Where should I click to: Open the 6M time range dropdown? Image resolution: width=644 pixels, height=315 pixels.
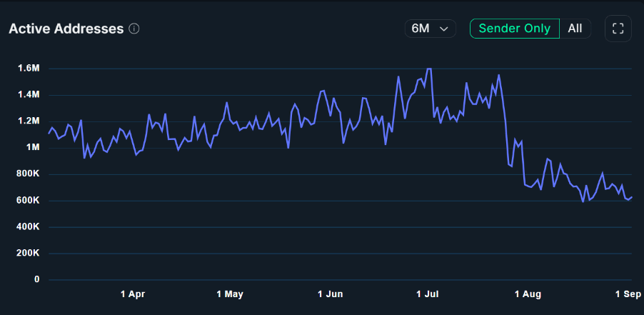[431, 29]
